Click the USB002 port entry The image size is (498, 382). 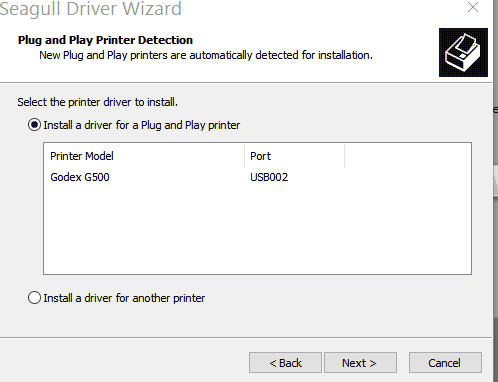coord(269,177)
